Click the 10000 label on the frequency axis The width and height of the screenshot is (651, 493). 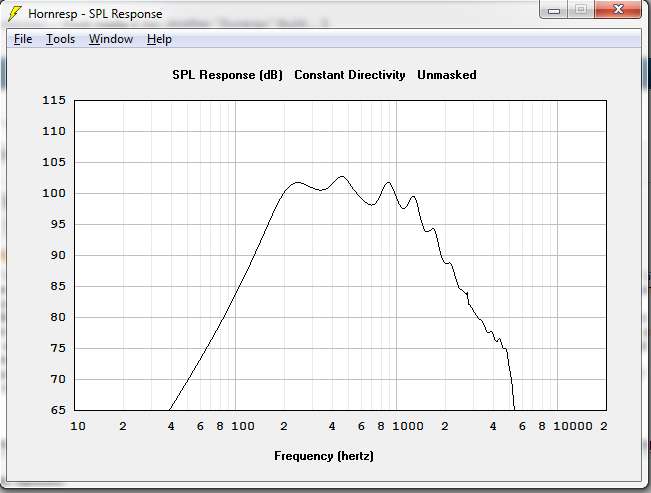[x=573, y=426]
